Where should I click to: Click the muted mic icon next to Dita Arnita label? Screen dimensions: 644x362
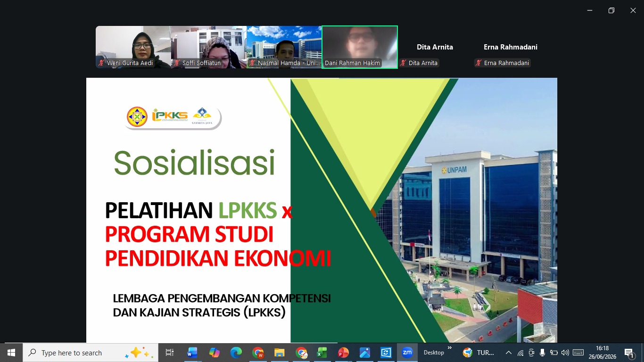click(x=403, y=63)
